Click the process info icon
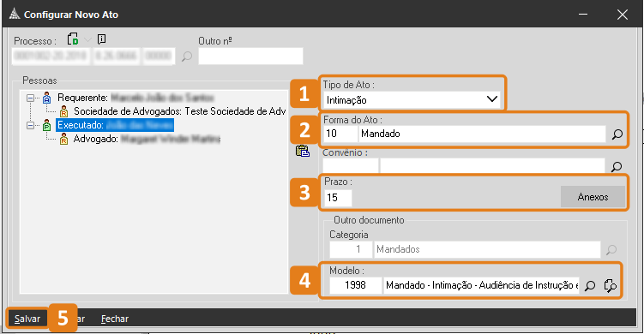Viewport: 644px width, 334px height. [x=101, y=39]
